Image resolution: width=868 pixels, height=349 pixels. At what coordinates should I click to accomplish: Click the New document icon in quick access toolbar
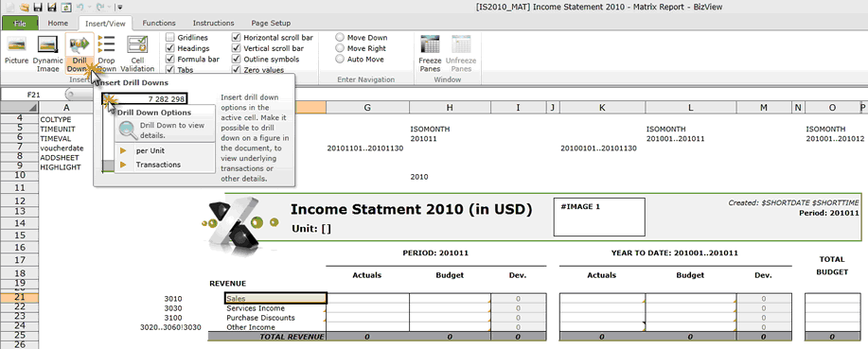(11, 8)
